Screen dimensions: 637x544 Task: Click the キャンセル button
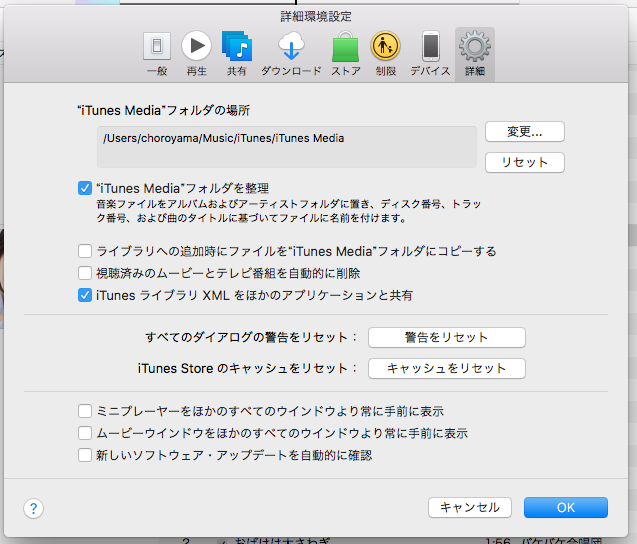coord(470,507)
